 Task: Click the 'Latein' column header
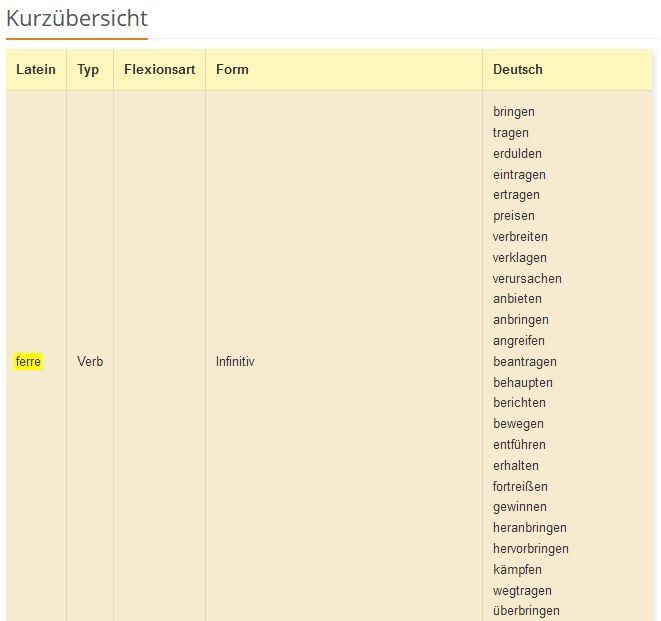[36, 70]
